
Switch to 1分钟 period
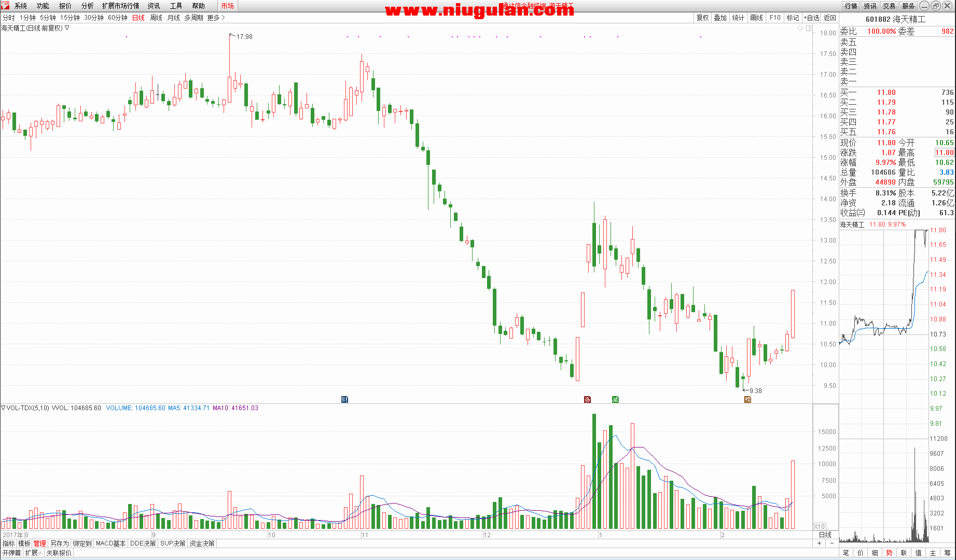(27, 18)
